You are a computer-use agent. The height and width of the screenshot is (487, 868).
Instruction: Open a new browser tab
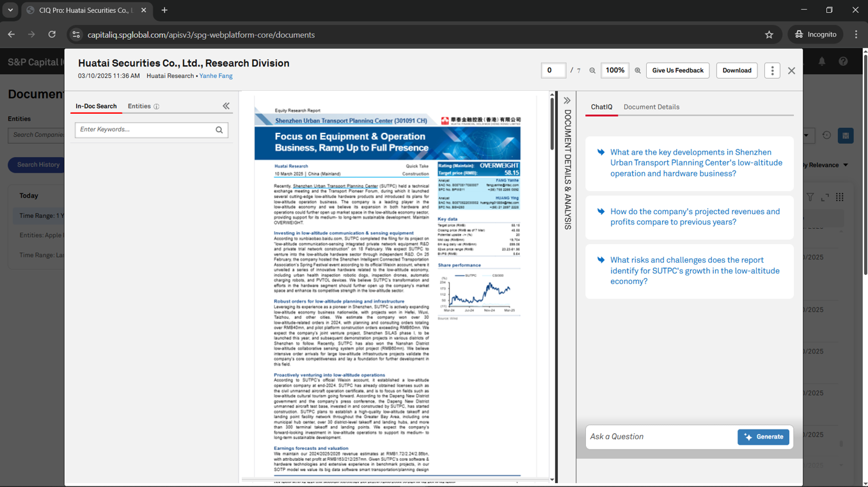click(x=164, y=10)
